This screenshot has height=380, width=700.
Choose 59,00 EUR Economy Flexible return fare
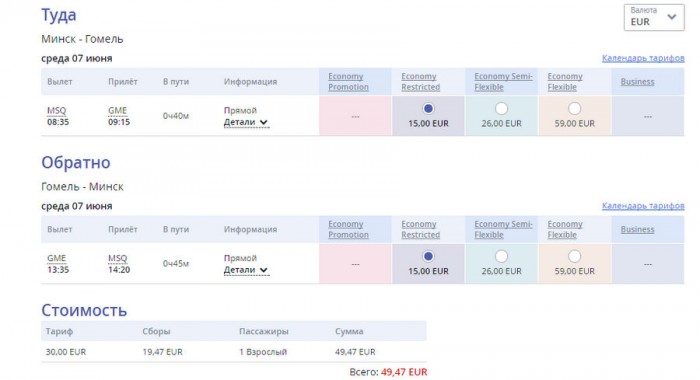575,256
